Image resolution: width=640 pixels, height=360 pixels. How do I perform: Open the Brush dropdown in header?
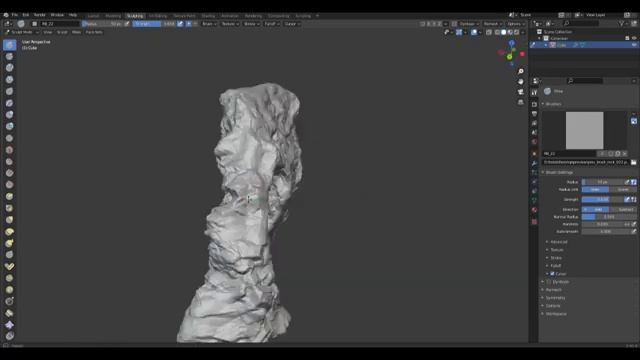pyautogui.click(x=209, y=24)
